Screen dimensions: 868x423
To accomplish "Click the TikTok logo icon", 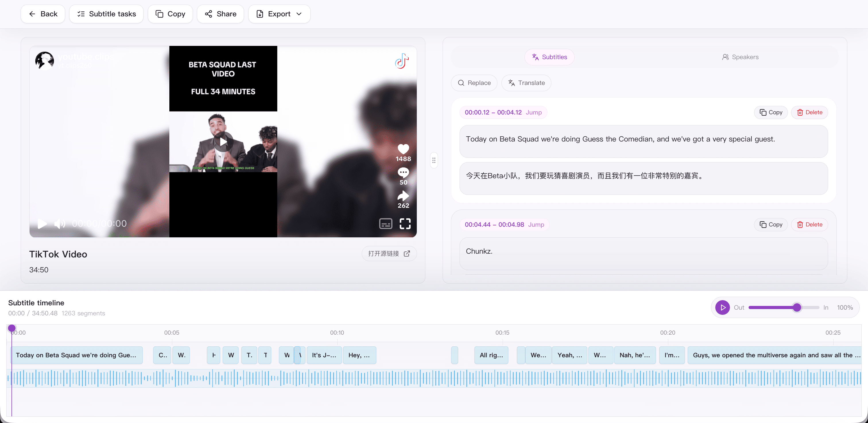I will [x=402, y=61].
